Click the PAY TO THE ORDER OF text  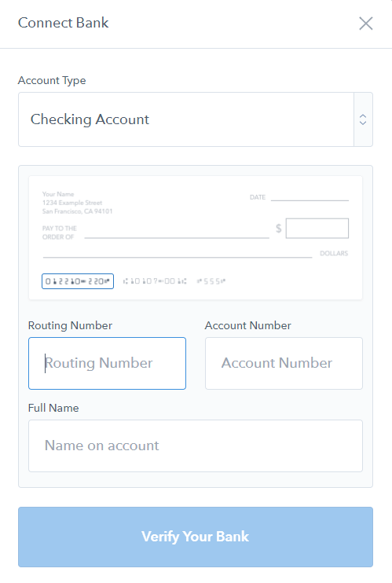click(59, 233)
